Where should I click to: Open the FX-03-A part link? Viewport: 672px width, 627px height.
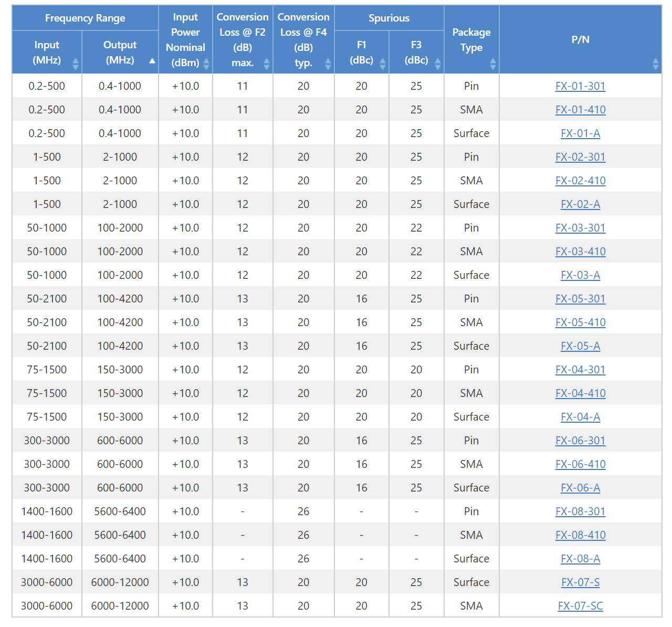[580, 275]
